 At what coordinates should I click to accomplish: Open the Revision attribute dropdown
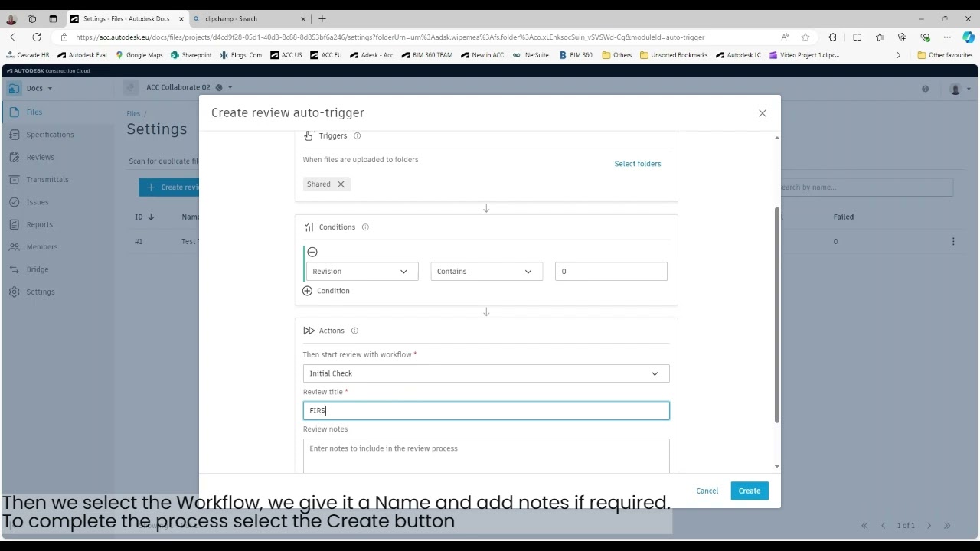pos(361,272)
